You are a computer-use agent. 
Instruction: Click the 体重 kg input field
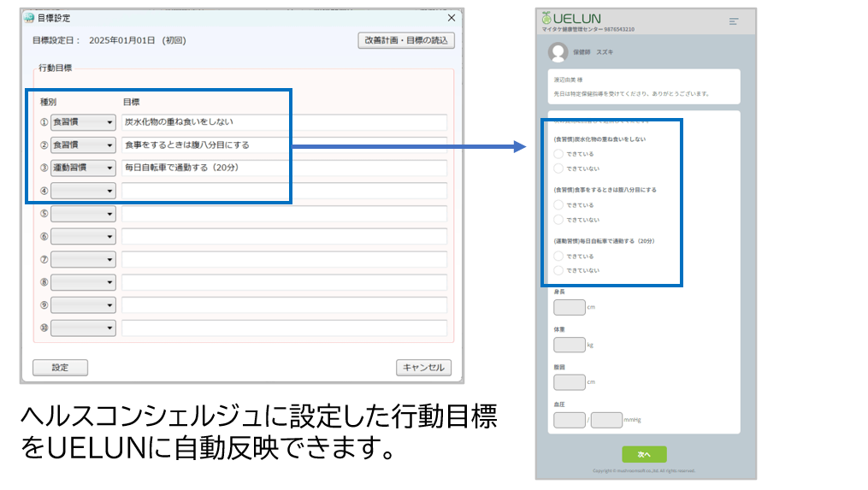click(569, 345)
